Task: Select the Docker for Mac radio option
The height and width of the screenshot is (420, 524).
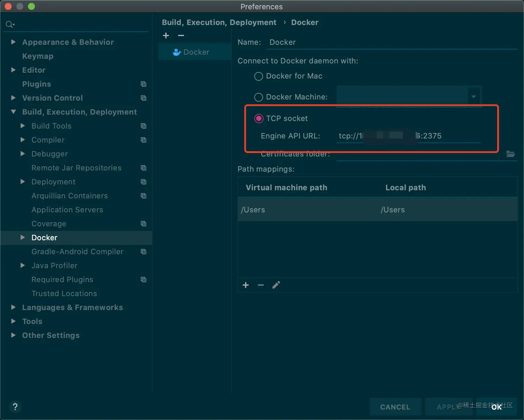Action: pos(259,76)
